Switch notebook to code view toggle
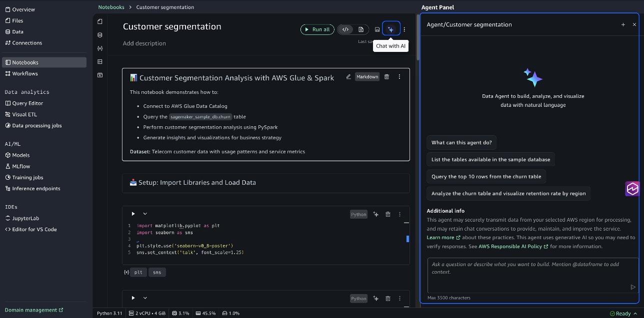Viewport: 644px width, 318px height. tap(345, 29)
